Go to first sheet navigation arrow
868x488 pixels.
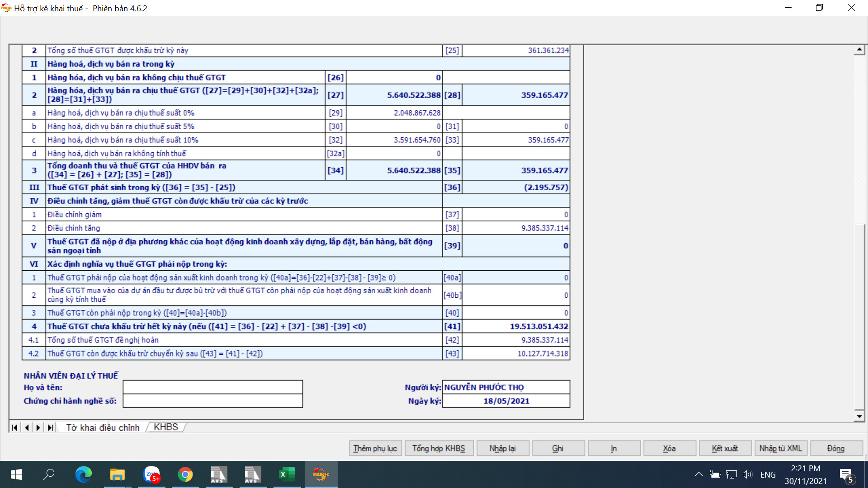pos(14,427)
